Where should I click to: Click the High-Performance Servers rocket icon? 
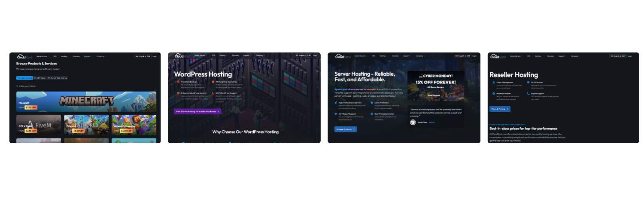point(336,103)
